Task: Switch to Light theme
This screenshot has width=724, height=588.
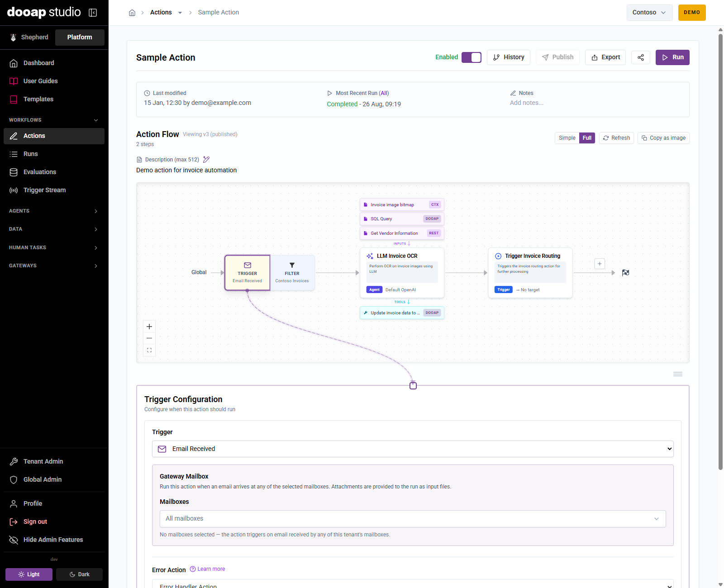Action: click(x=29, y=574)
